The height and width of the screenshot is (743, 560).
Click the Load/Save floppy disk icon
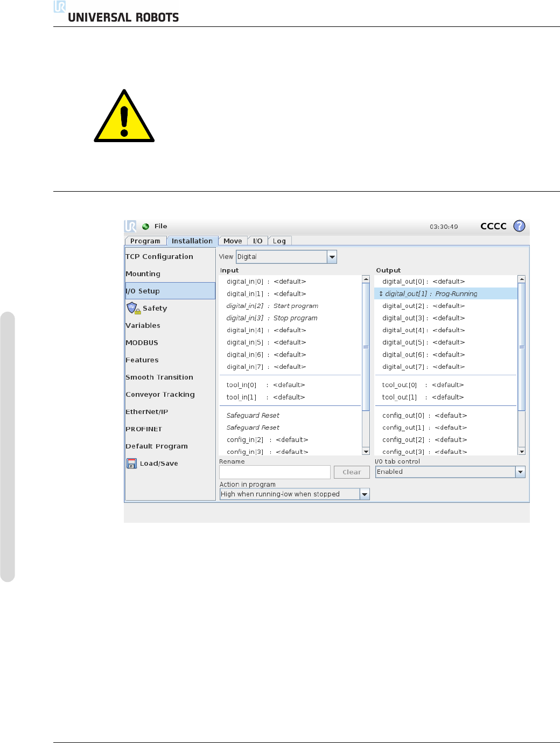pyautogui.click(x=132, y=464)
